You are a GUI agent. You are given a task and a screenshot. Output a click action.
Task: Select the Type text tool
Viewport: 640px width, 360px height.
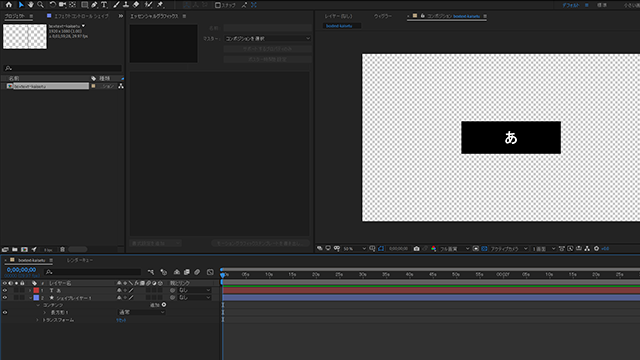click(x=104, y=5)
